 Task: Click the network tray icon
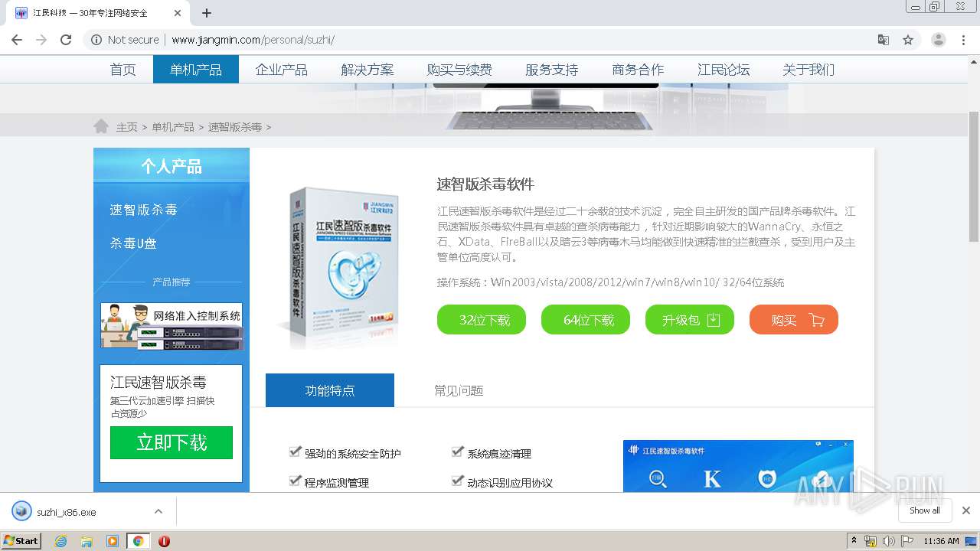(871, 541)
